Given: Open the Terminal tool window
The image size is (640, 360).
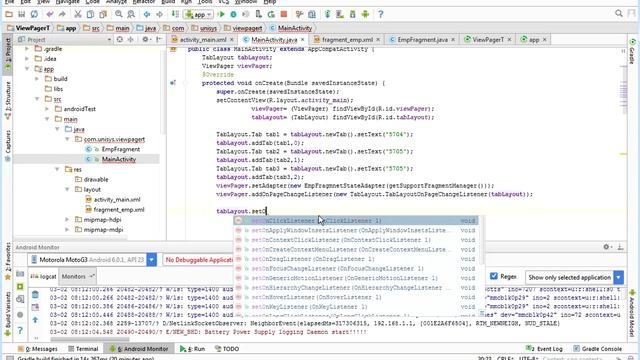Looking at the screenshot, I should point(83,349).
